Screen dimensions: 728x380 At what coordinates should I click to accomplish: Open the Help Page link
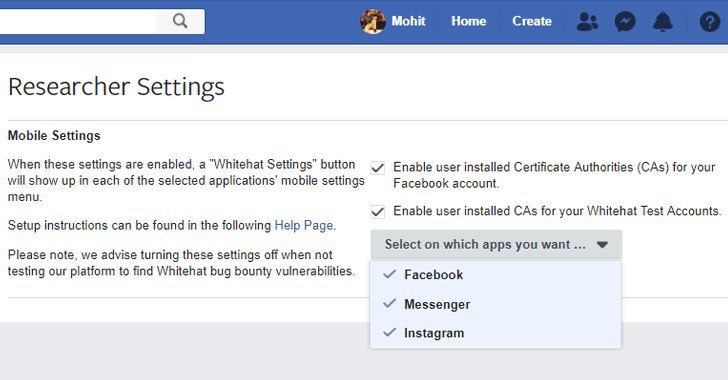pyautogui.click(x=304, y=225)
